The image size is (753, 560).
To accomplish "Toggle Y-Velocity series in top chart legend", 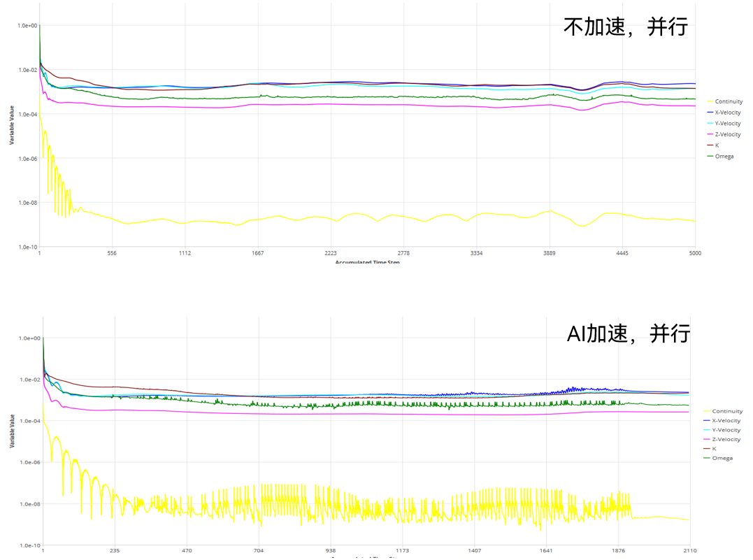I will tap(724, 124).
